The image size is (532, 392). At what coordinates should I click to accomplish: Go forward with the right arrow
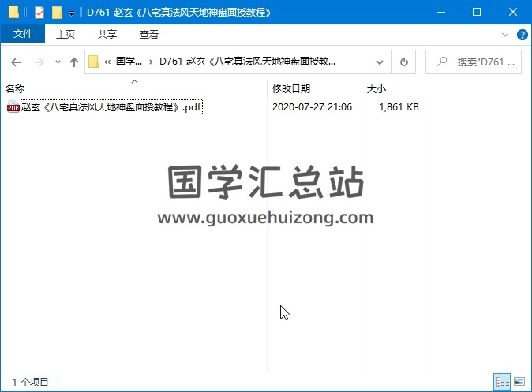click(x=39, y=62)
